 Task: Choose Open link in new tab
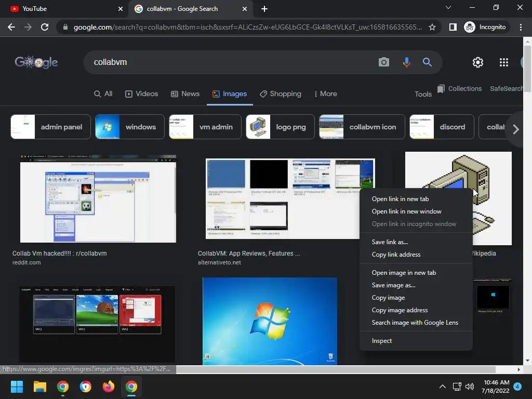416,199
